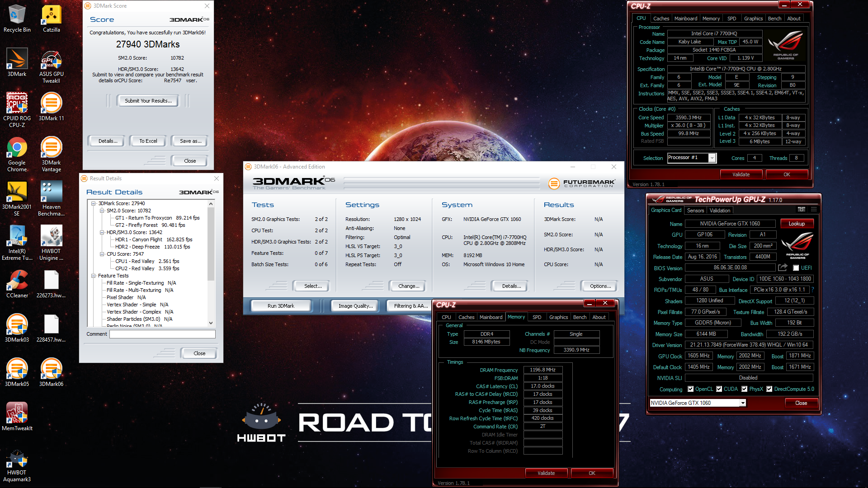Image resolution: width=868 pixels, height=488 pixels.
Task: Switch to Caches tab in top CPU-Z
Action: tap(661, 19)
